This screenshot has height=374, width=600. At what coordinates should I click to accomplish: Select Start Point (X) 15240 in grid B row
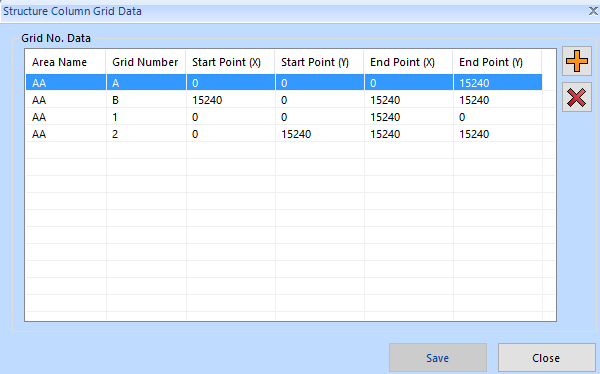[x=230, y=100]
